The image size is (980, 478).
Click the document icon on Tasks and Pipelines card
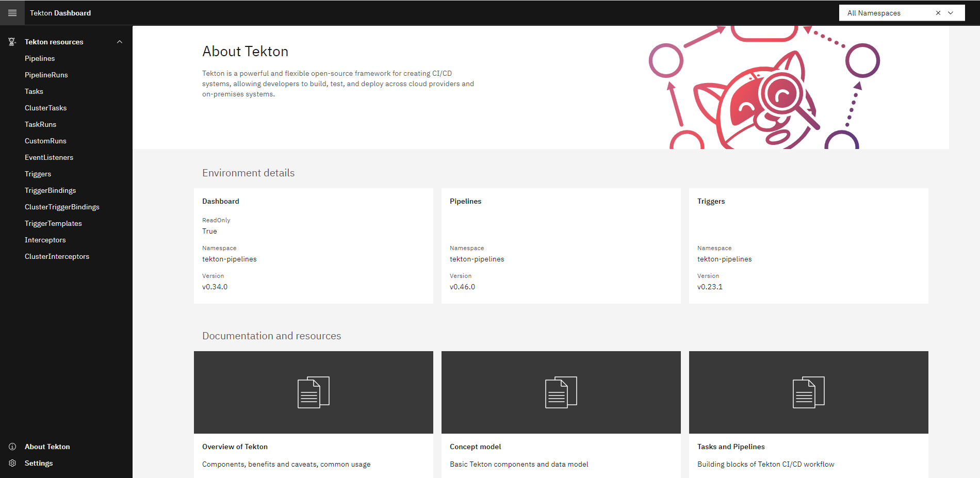pos(808,392)
